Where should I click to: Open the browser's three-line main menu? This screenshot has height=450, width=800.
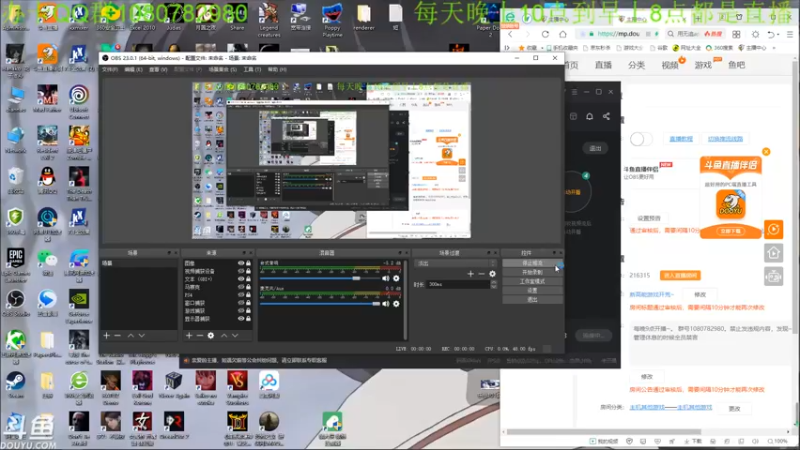point(790,34)
